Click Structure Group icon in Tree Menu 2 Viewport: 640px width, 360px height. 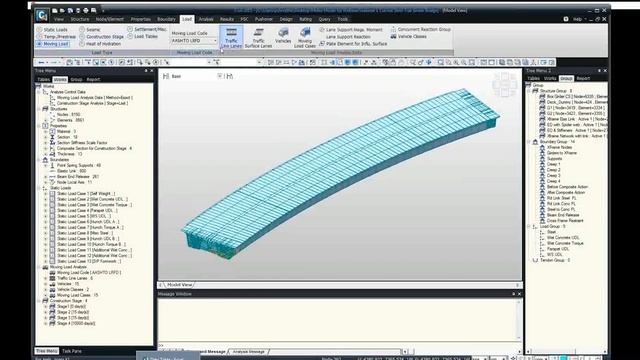(535, 91)
